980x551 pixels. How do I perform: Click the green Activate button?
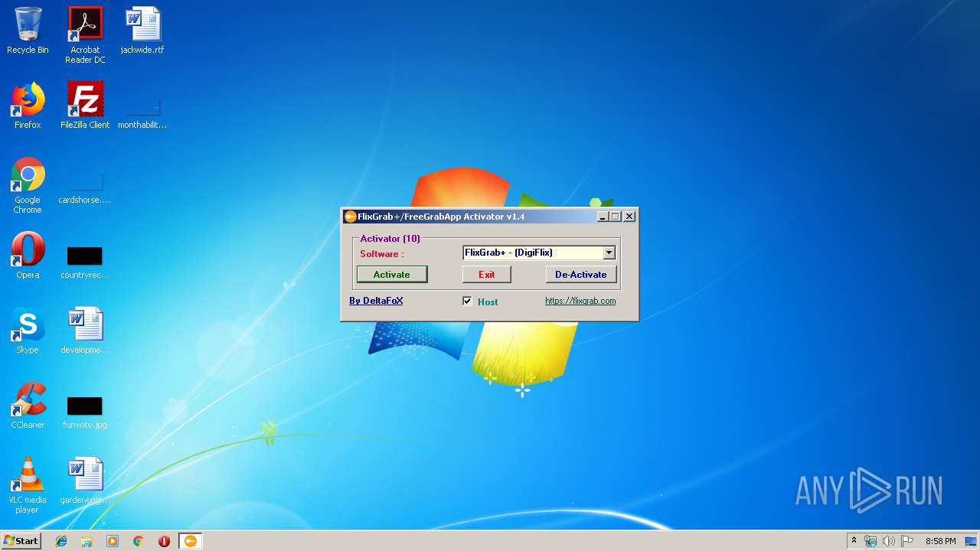pyautogui.click(x=392, y=274)
